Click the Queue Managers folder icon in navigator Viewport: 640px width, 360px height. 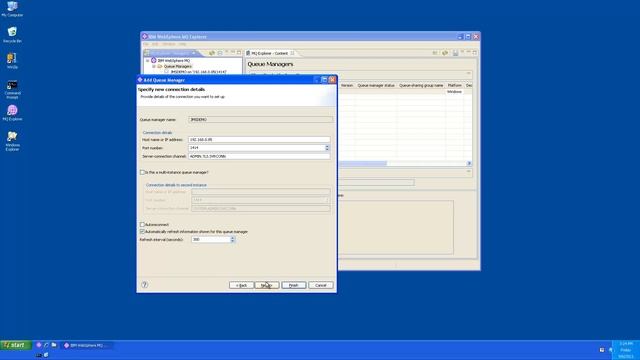[160, 66]
